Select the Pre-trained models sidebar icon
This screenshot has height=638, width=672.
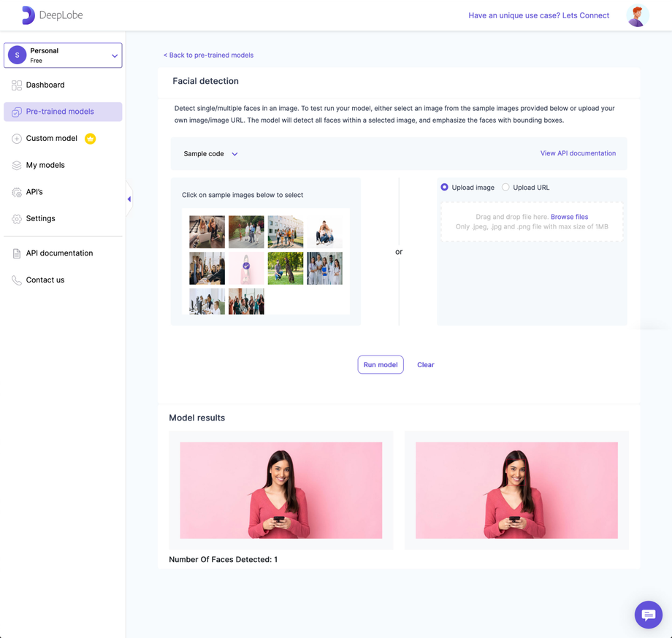pos(16,111)
